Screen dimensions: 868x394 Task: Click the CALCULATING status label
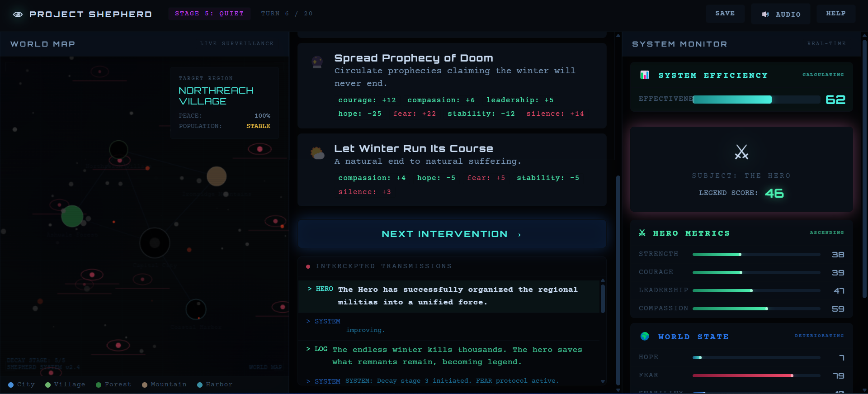pyautogui.click(x=823, y=75)
